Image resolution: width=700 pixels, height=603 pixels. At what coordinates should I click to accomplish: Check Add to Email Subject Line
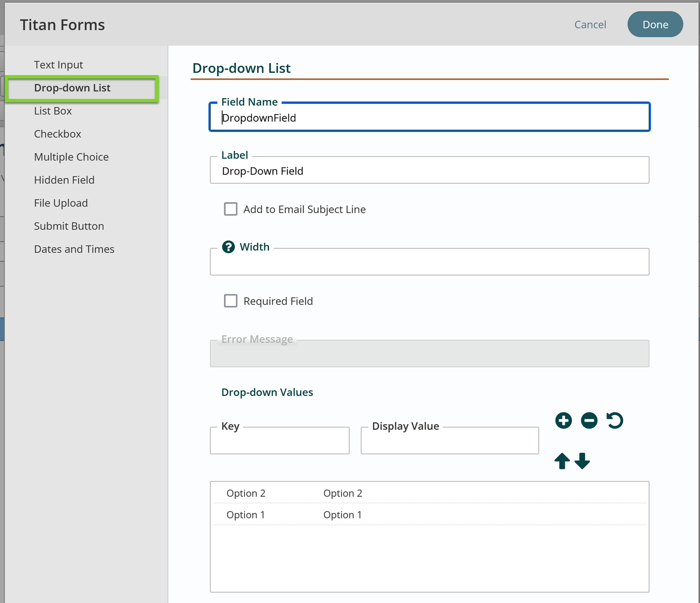[x=231, y=209]
